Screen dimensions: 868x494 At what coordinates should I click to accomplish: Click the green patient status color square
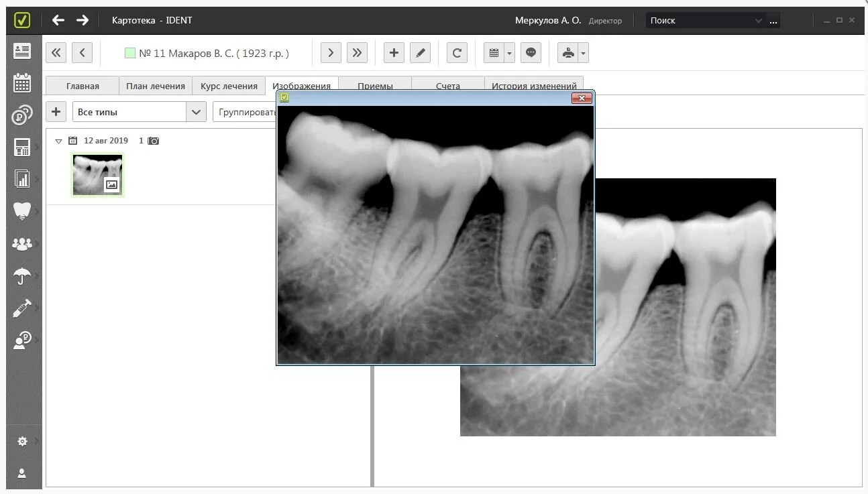(130, 53)
